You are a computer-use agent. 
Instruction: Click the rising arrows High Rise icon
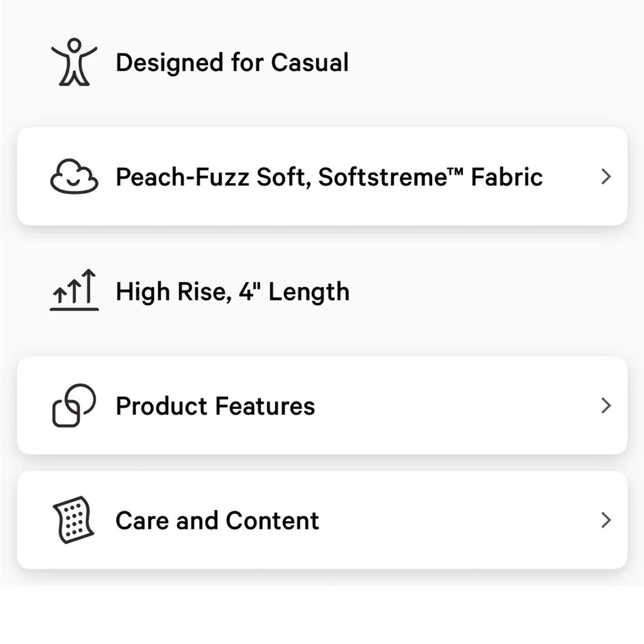74,291
